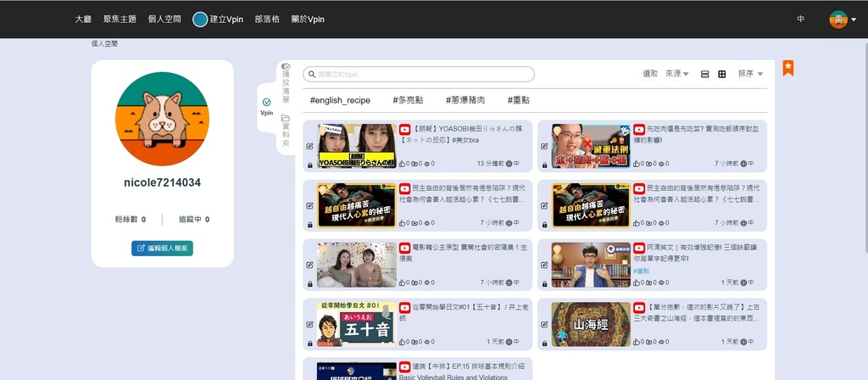Image resolution: width=868 pixels, height=380 pixels.
Task: Toggle privacy lock on 阿滴英文 card
Action: pyautogui.click(x=544, y=283)
